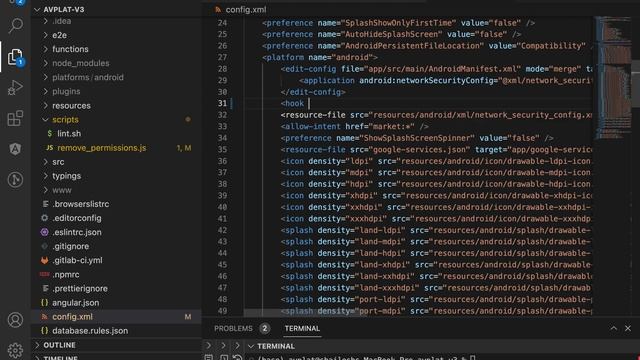Open the Git graph icon in activity bar

click(x=16, y=180)
